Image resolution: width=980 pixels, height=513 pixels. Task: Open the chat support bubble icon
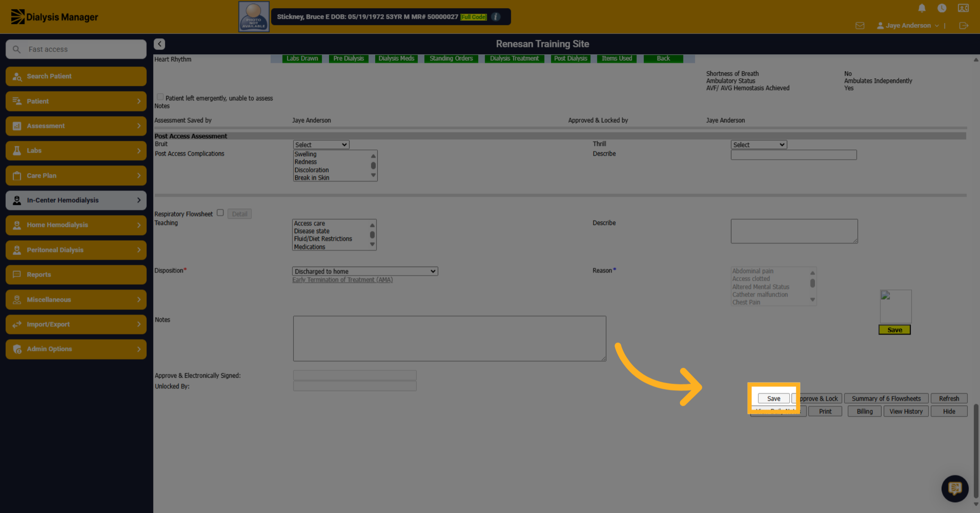coord(955,488)
